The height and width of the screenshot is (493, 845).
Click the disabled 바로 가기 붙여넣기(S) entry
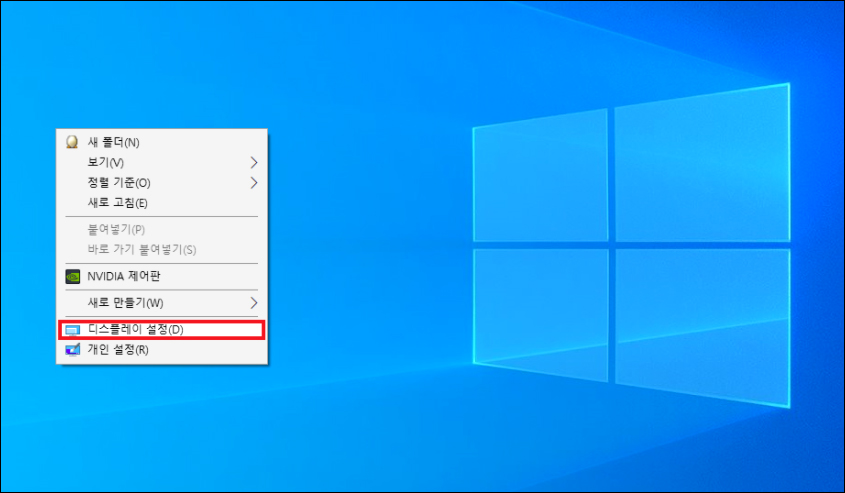[162, 249]
